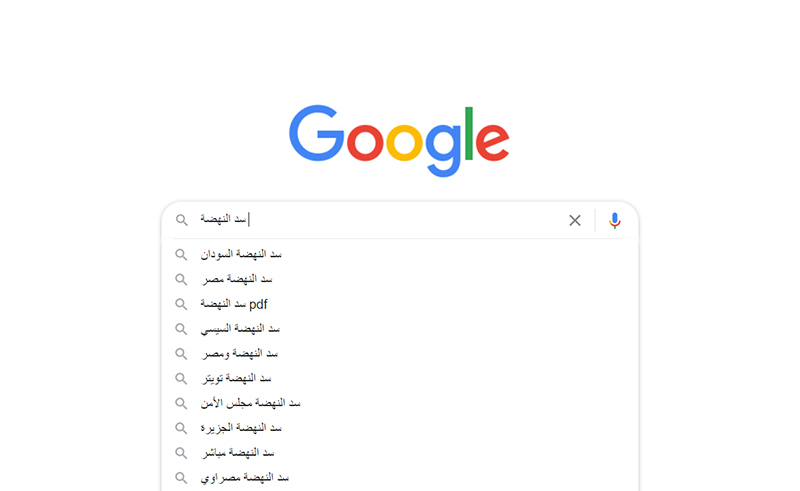Select suggestion سد النهضة مصر
Screen dimensions: 800x491
[x=400, y=279]
